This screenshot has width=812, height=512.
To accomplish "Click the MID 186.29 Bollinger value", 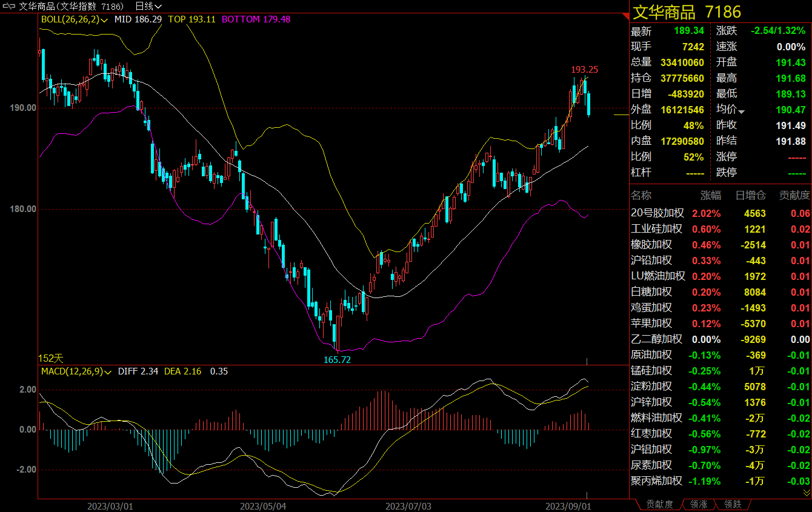I will pos(138,19).
